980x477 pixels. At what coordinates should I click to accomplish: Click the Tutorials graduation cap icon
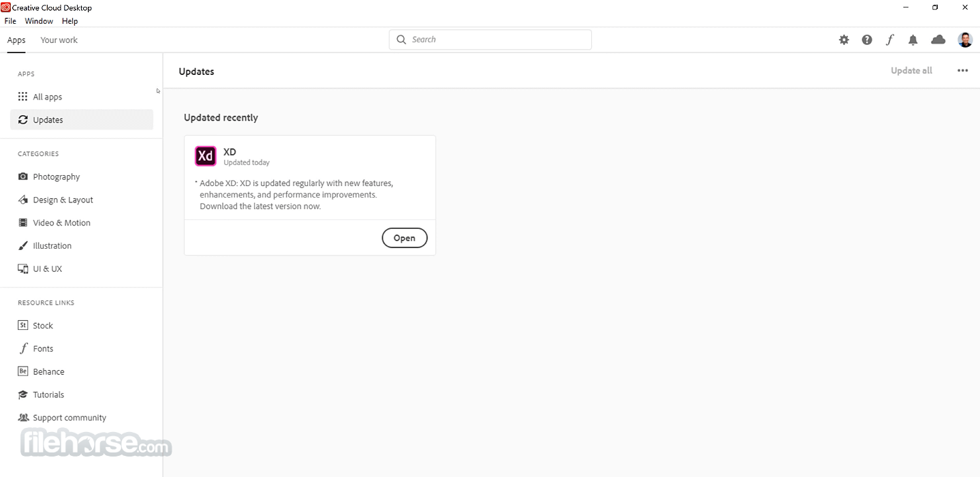coord(22,395)
